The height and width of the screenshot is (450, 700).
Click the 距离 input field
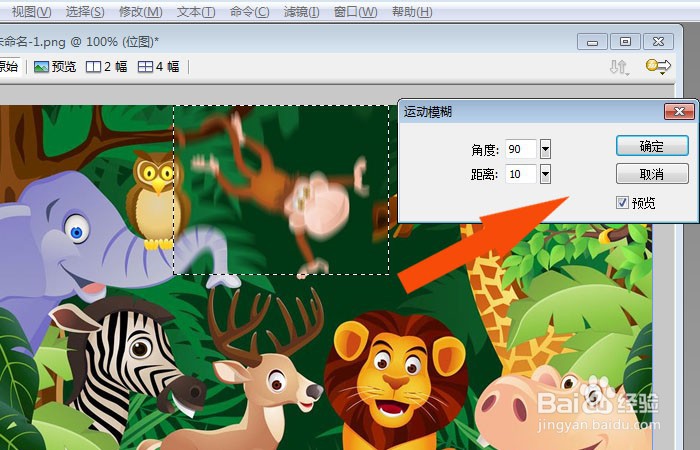point(521,174)
